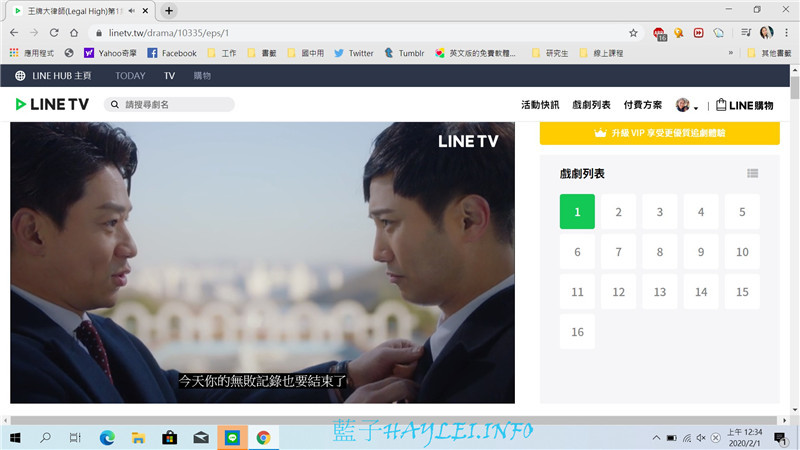Open the 線上課程 bookmark folder
Screen dimensions: 800x450
[x=601, y=53]
